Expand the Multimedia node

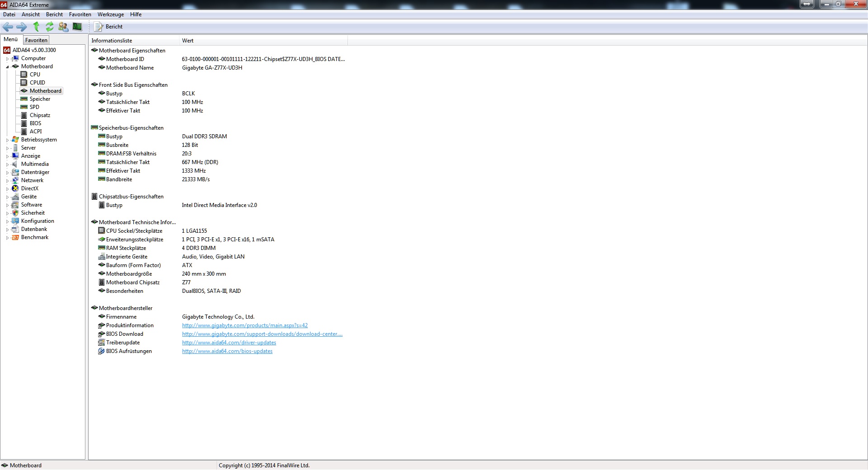[x=7, y=164]
